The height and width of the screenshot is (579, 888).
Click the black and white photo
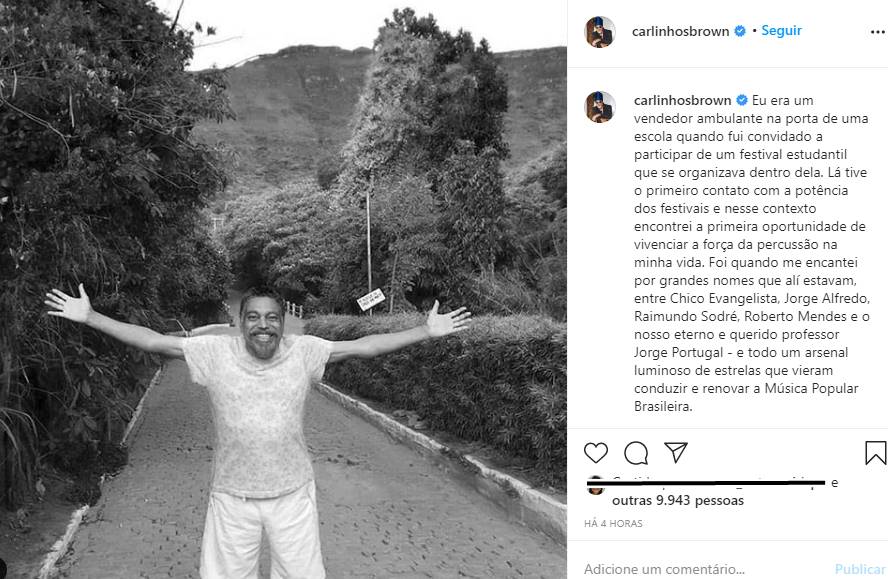pyautogui.click(x=283, y=290)
